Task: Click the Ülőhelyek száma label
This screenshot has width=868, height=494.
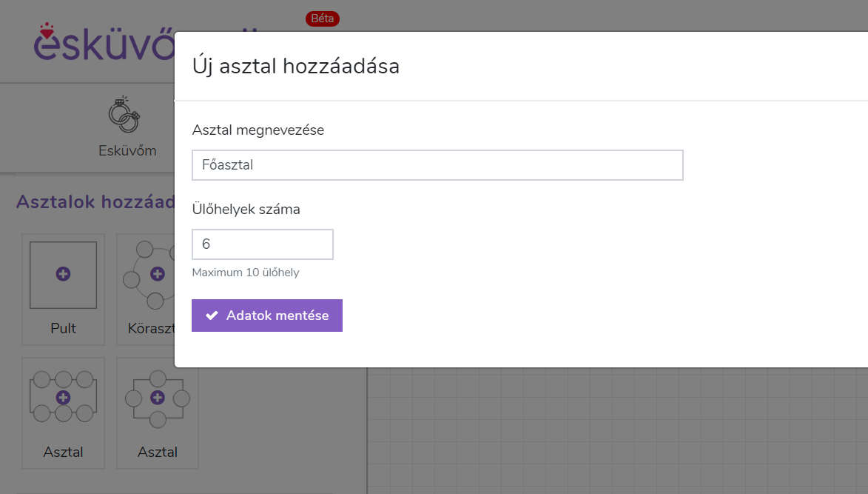Action: [246, 210]
